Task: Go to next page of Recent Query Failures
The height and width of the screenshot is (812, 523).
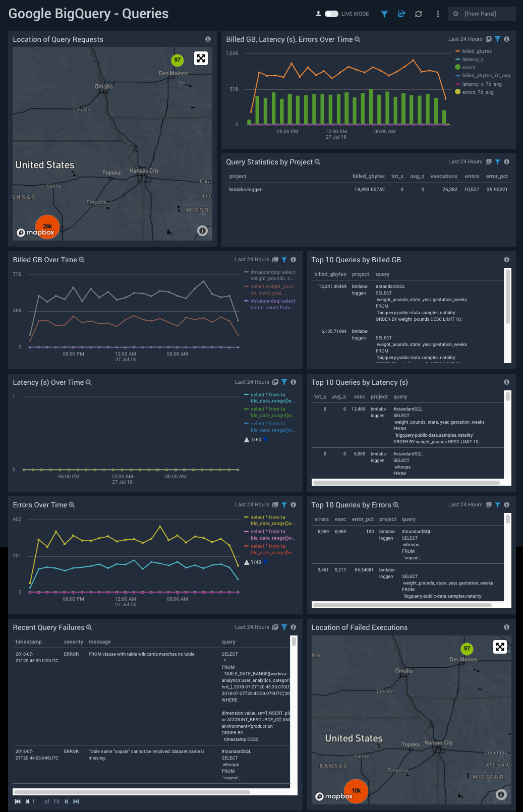Action: (x=66, y=801)
